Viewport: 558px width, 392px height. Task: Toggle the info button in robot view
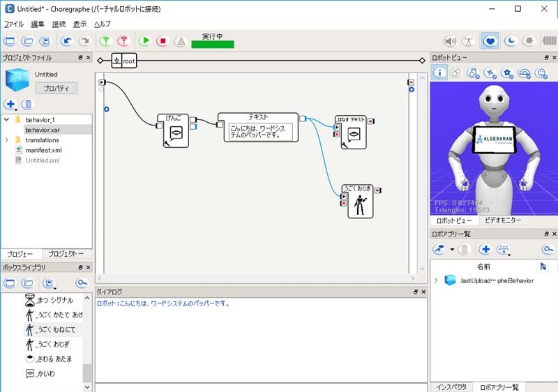(439, 73)
